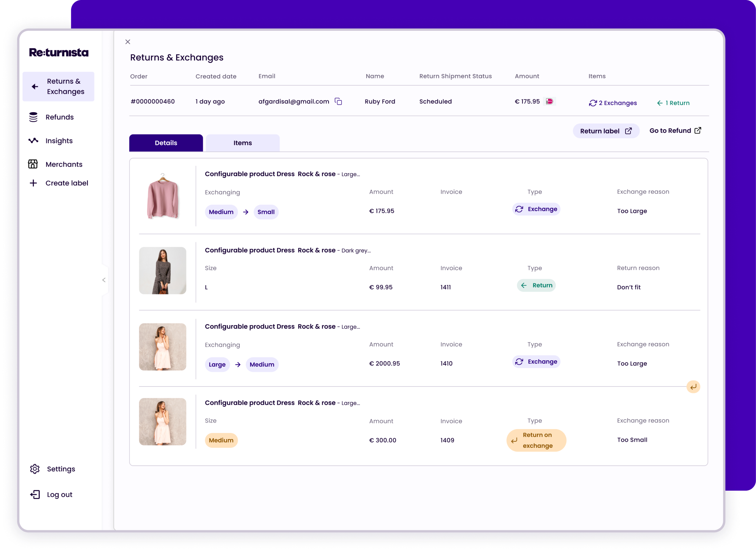The width and height of the screenshot is (756, 552).
Task: Click the Return on exchange type badge
Action: coord(536,440)
